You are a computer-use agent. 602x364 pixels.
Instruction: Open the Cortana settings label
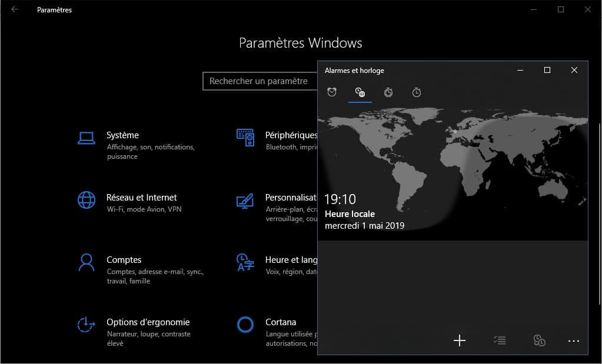click(281, 322)
